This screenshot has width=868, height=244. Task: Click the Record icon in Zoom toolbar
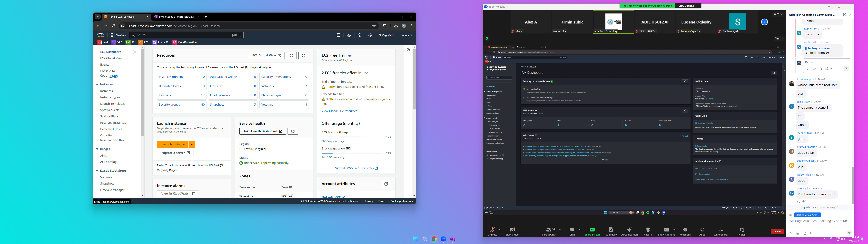click(648, 230)
